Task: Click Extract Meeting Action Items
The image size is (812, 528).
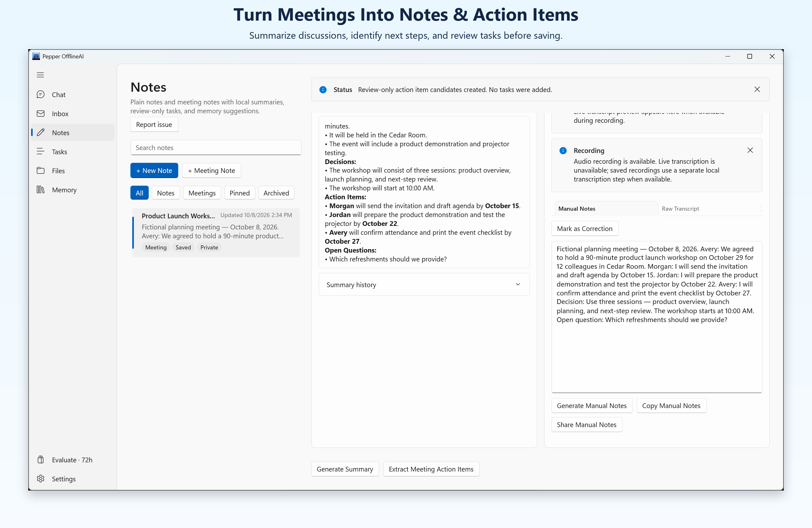Action: tap(431, 469)
